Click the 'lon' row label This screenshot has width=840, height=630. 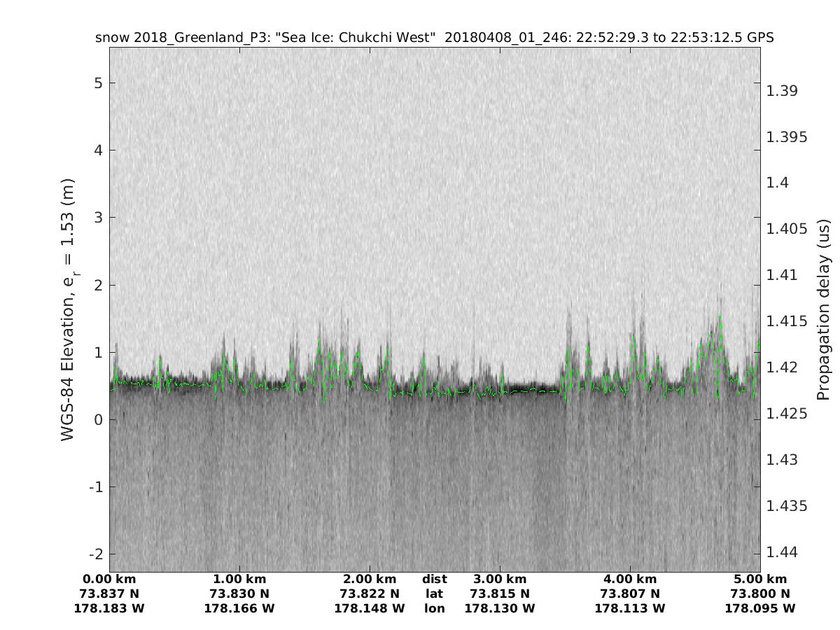(435, 608)
